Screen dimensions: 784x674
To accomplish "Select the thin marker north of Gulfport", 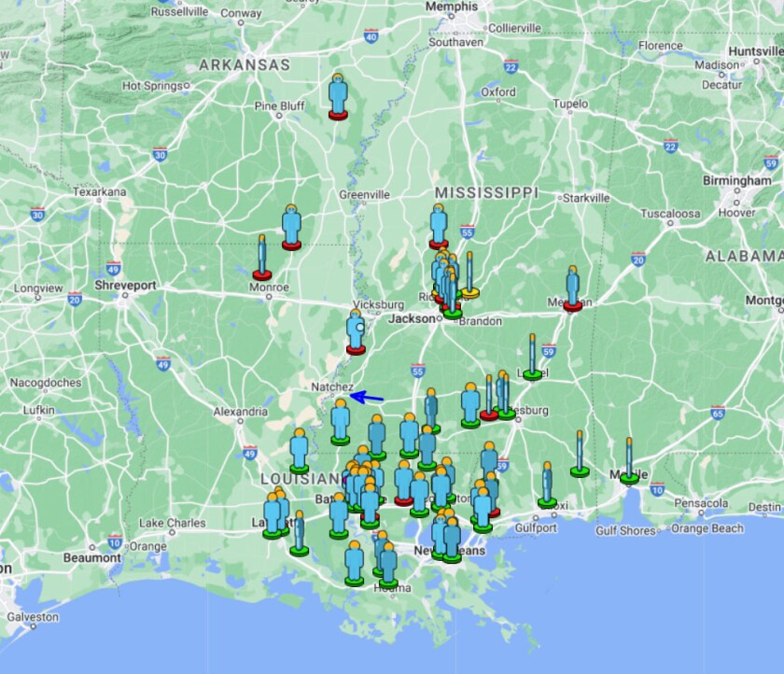I will tap(547, 484).
